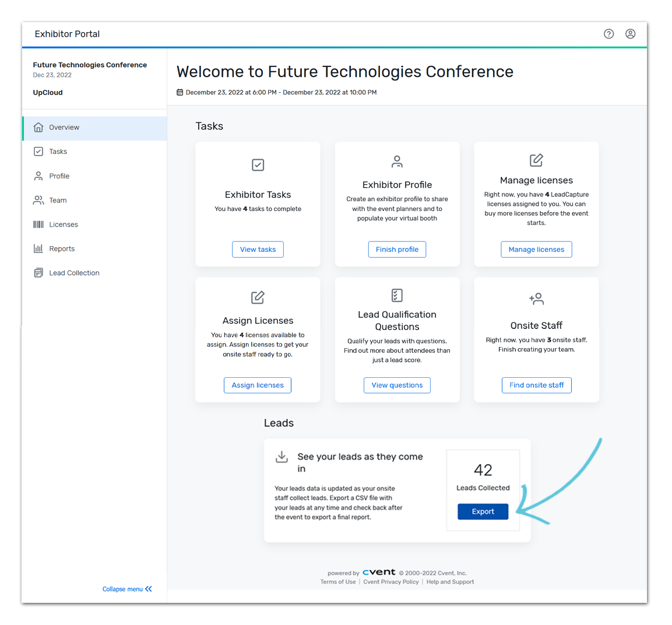
Task: Click the Reports bar chart icon
Action: pyautogui.click(x=38, y=248)
